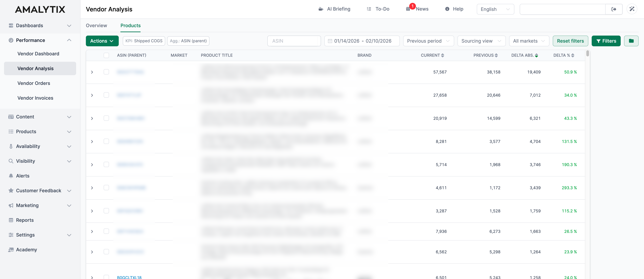644x279 pixels.
Task: Select all rows with the header checkbox
Action: pos(106,55)
